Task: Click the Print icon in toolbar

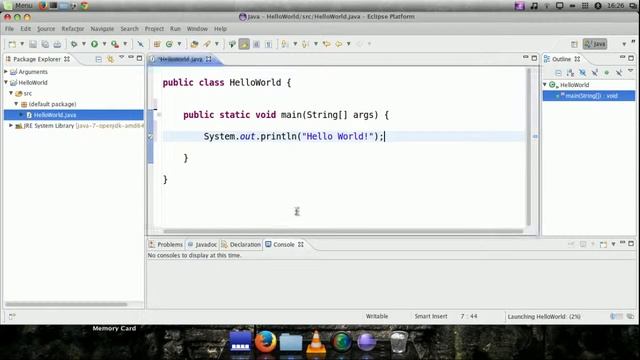Action: point(57,44)
